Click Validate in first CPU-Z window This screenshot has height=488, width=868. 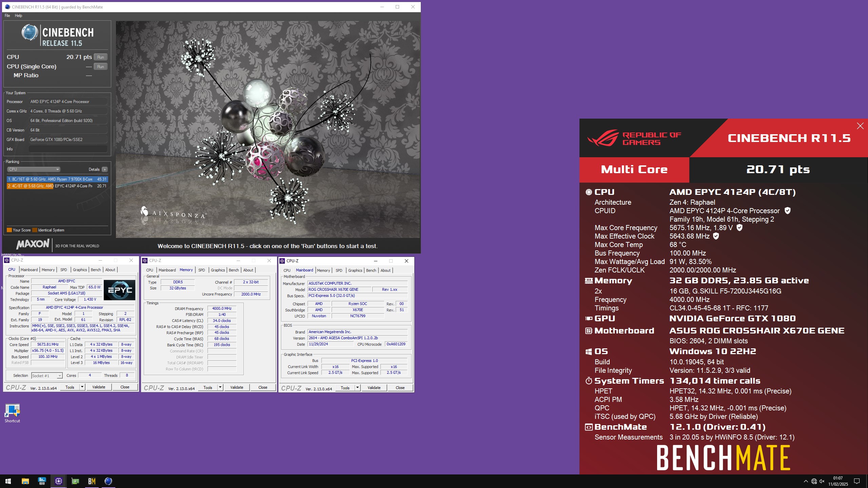point(99,387)
